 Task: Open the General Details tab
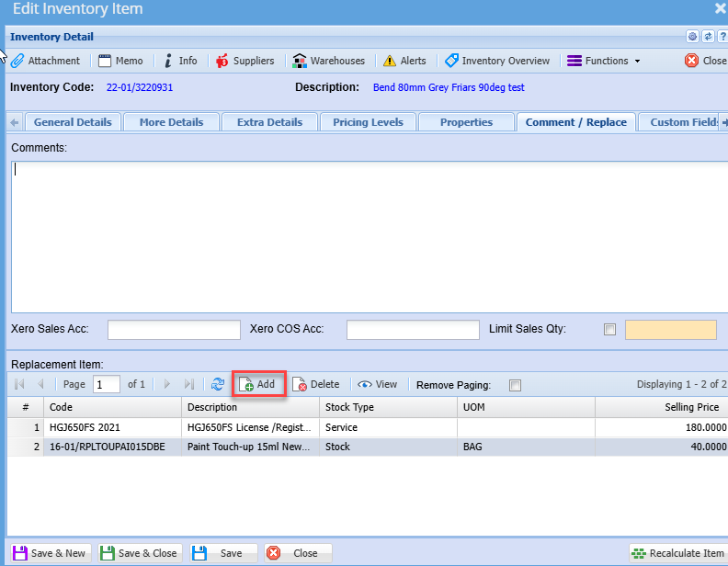click(73, 122)
